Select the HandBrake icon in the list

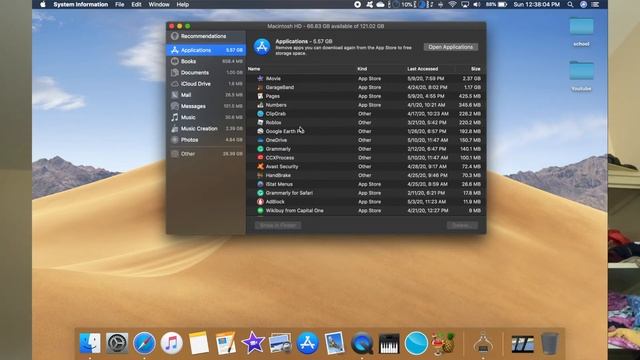click(x=260, y=175)
